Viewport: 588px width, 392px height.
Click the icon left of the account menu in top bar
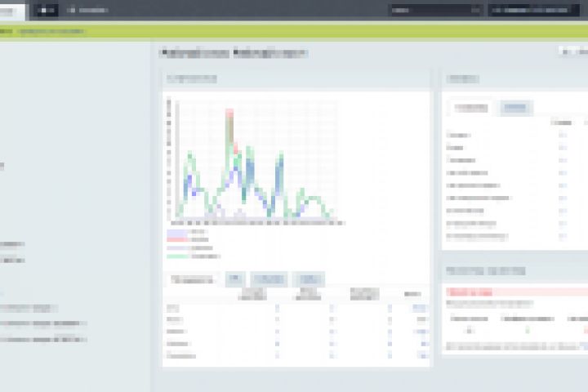(496, 10)
